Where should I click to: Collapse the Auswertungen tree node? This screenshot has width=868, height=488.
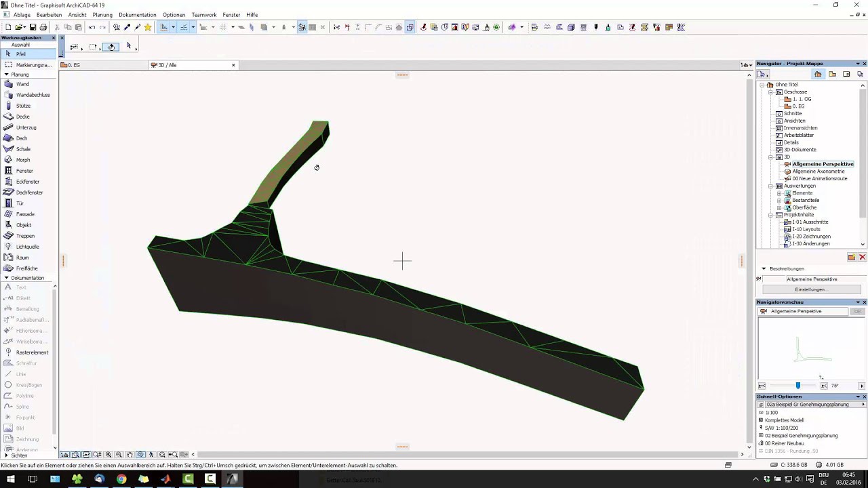pyautogui.click(x=770, y=186)
